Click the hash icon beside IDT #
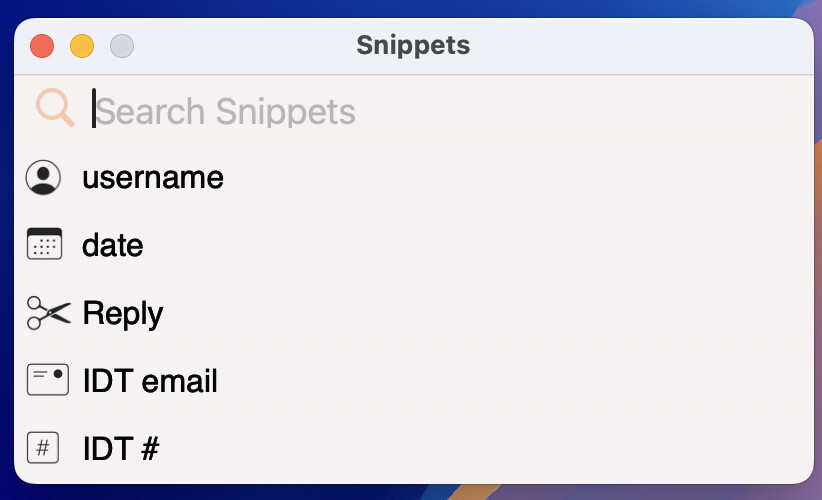 [43, 448]
